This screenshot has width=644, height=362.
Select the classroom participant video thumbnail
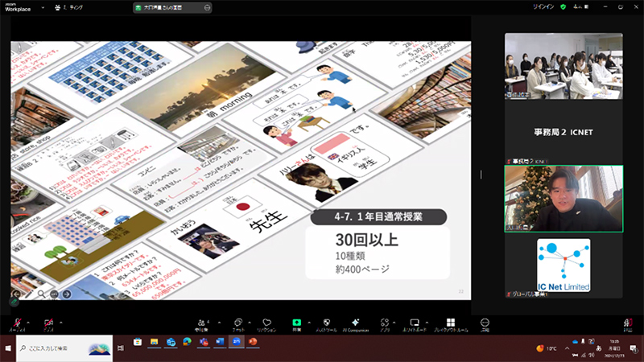pyautogui.click(x=563, y=66)
